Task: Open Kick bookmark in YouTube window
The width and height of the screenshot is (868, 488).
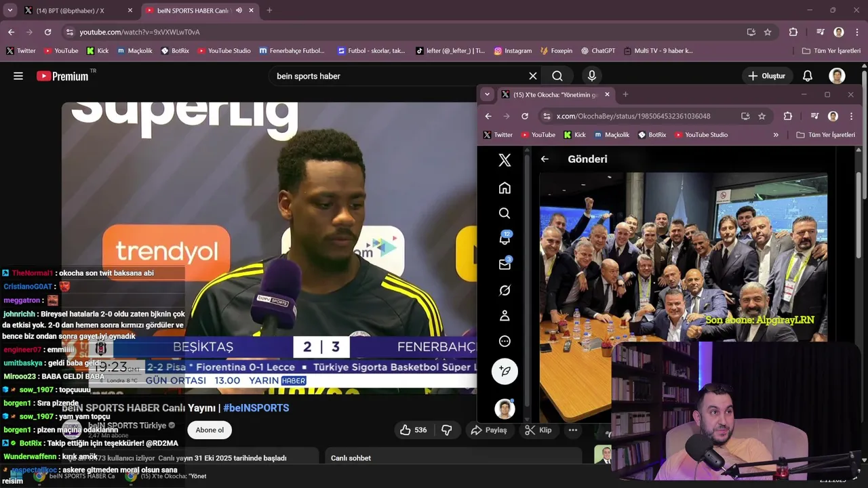Action: (x=98, y=51)
